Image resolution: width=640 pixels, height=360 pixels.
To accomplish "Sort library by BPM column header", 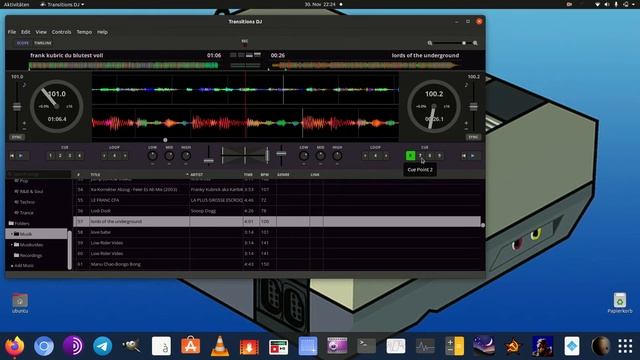I will [264, 175].
